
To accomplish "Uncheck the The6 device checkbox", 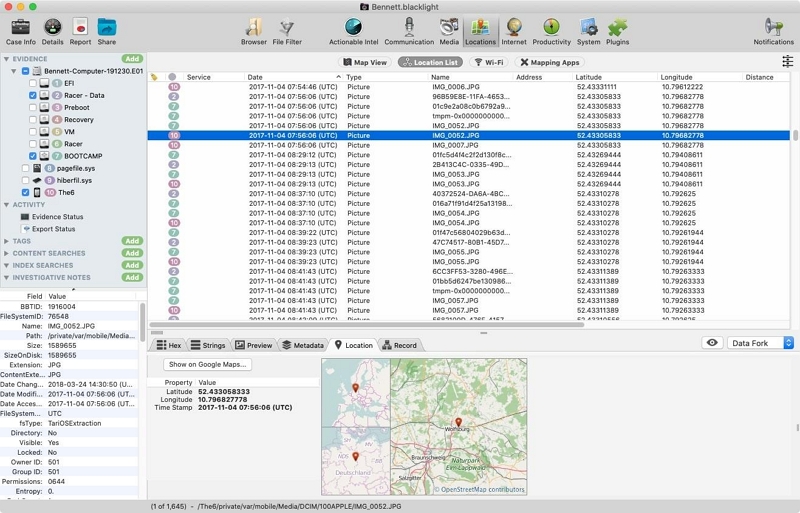I will click(26, 192).
